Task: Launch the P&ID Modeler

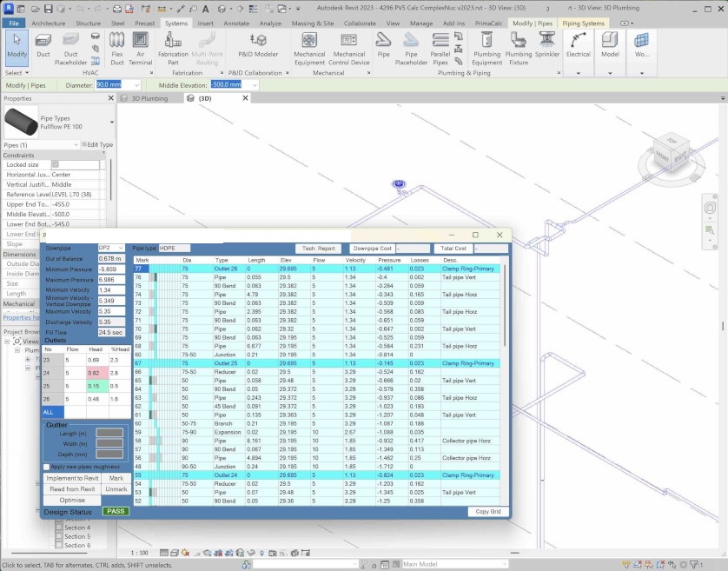Action: (x=258, y=45)
